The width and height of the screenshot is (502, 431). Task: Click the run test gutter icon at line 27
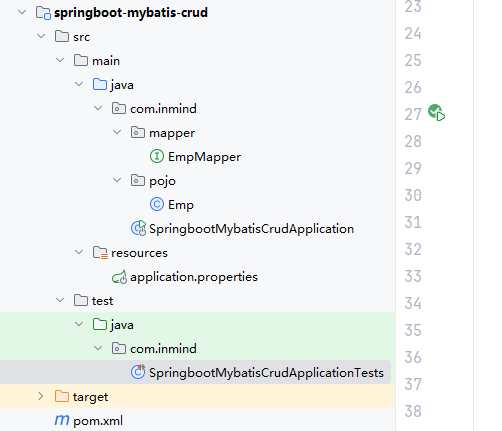point(436,113)
